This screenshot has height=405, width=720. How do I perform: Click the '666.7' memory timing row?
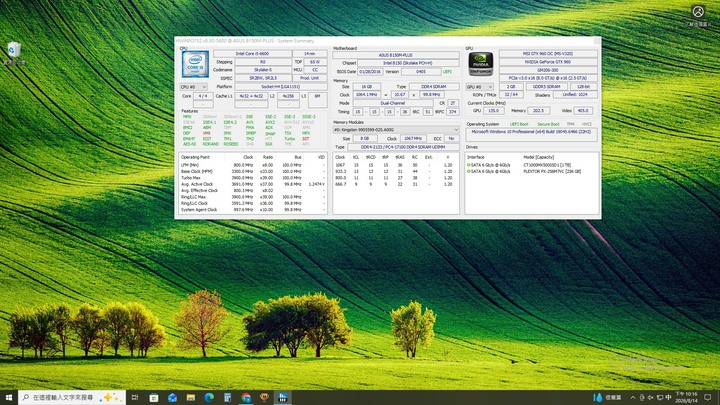[x=395, y=184]
